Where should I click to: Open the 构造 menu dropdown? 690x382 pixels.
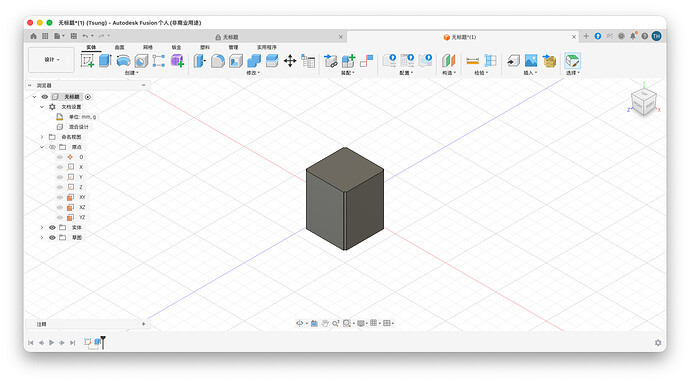[x=449, y=73]
